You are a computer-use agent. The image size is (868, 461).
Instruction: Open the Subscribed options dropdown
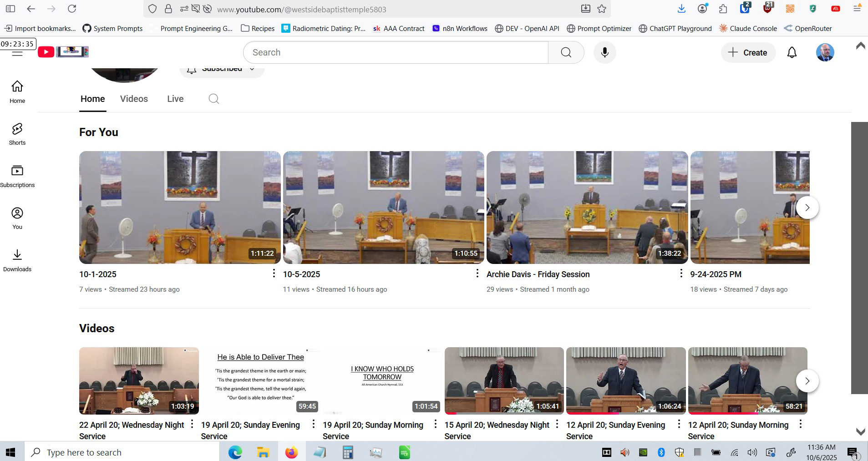click(221, 69)
